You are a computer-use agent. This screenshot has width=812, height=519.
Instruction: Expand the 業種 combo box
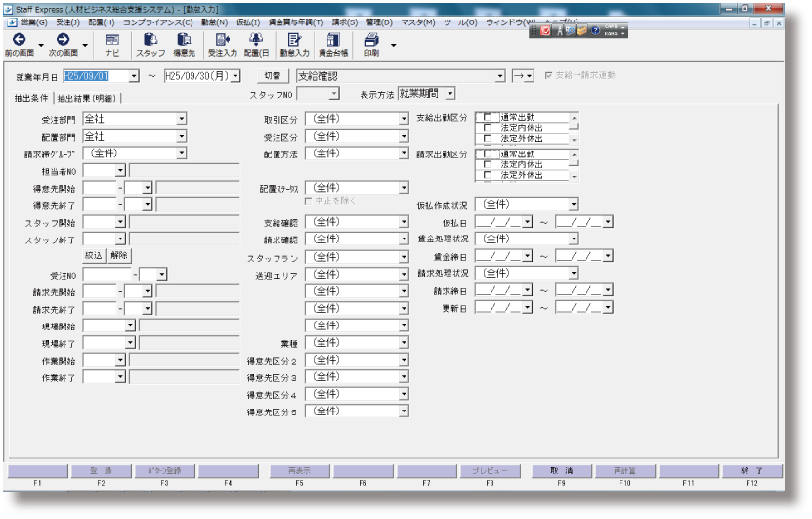(x=404, y=343)
